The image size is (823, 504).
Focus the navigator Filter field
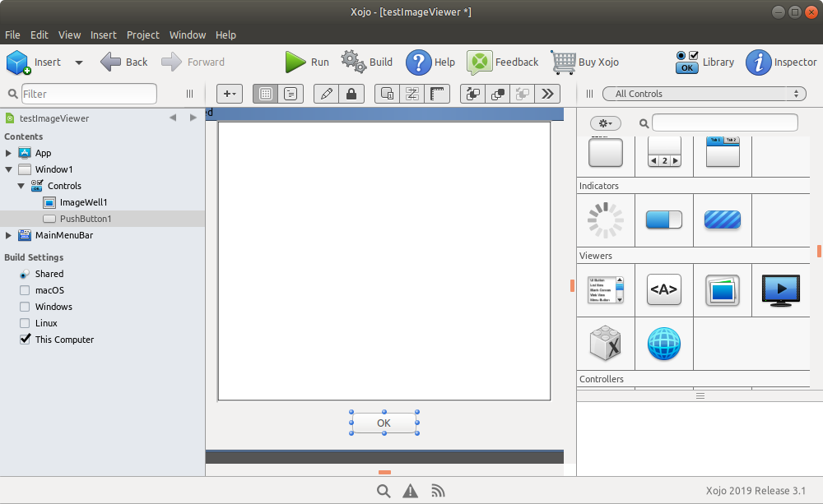[x=89, y=94]
